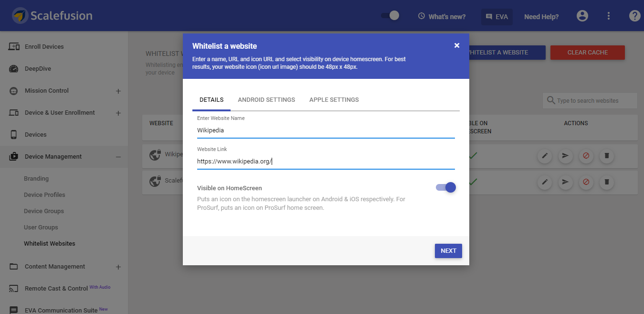Open the User Groups submenu item
Viewport: 644px width, 314px height.
(41, 227)
